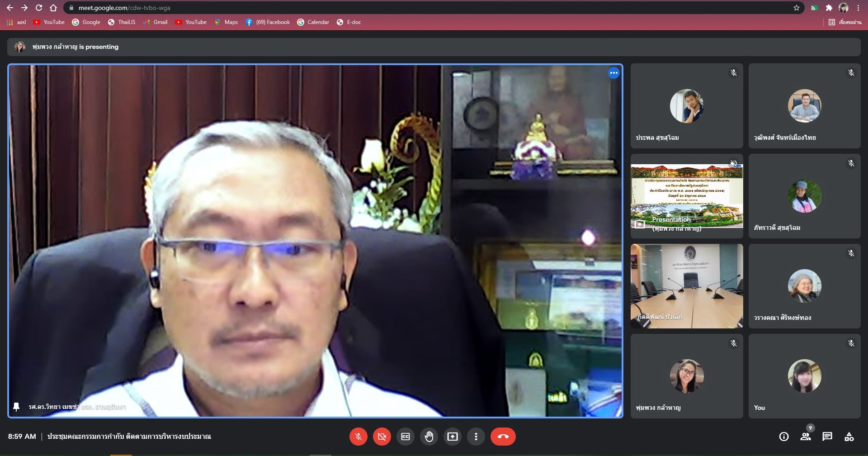Open the Gmail bookmark
868x456 pixels.
pyautogui.click(x=156, y=22)
